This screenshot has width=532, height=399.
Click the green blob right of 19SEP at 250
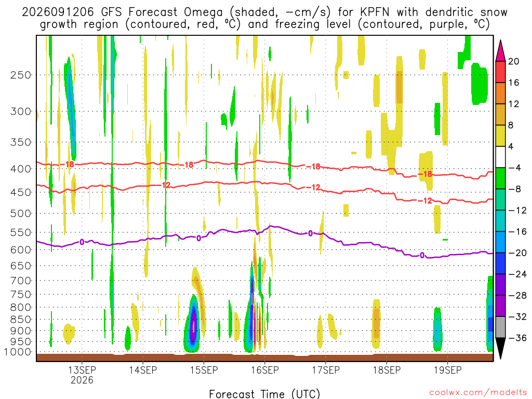479,84
